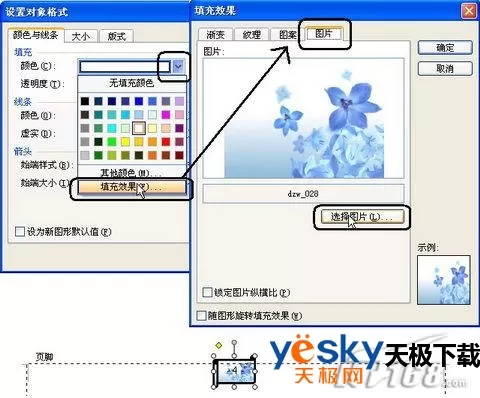Screen dimensions: 480x398
Task: Open the 图片 tab in 填充效果
Action: 324,34
